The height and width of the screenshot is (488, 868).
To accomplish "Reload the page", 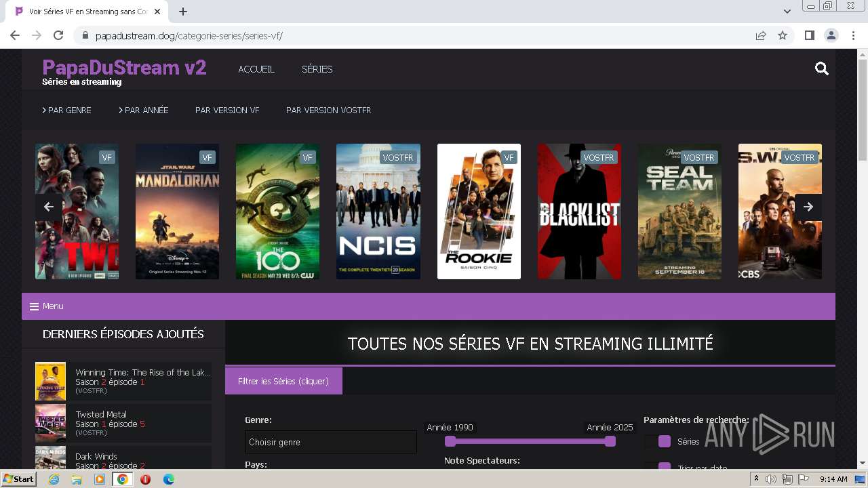I will [x=58, y=35].
